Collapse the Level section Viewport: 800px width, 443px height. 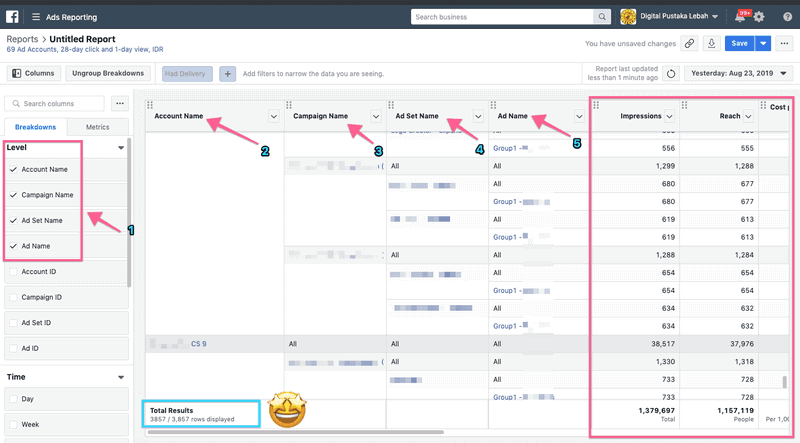click(121, 147)
